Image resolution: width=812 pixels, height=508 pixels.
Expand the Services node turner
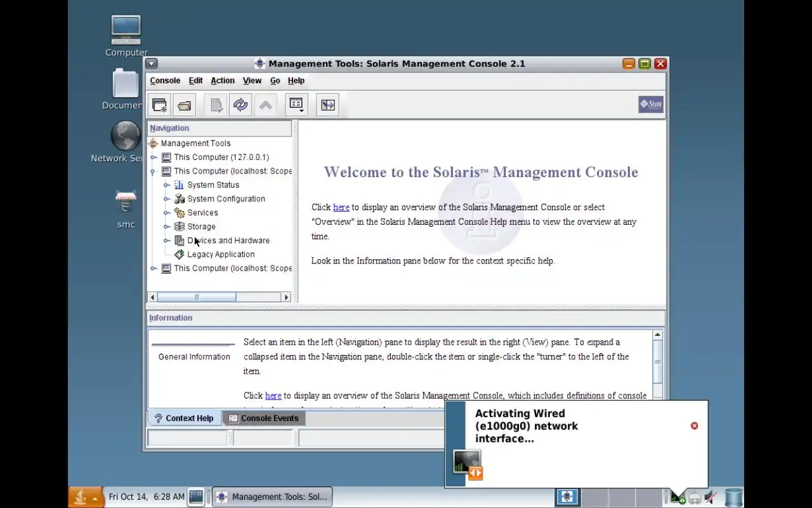tap(166, 213)
